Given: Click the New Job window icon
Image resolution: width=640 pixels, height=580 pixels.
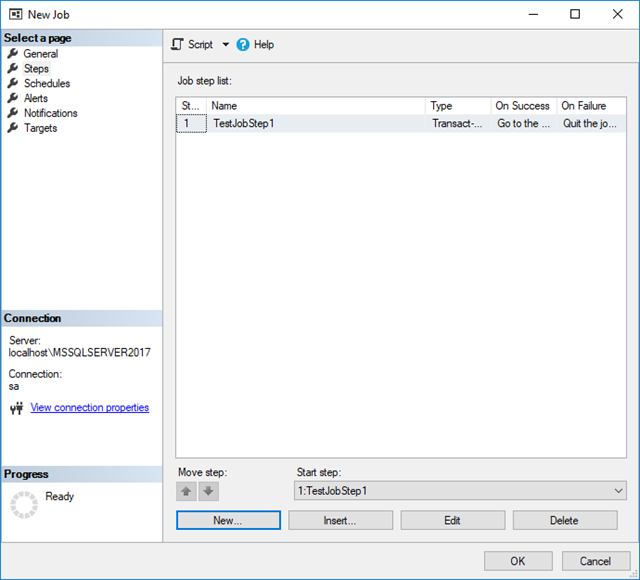Looking at the screenshot, I should click(17, 15).
